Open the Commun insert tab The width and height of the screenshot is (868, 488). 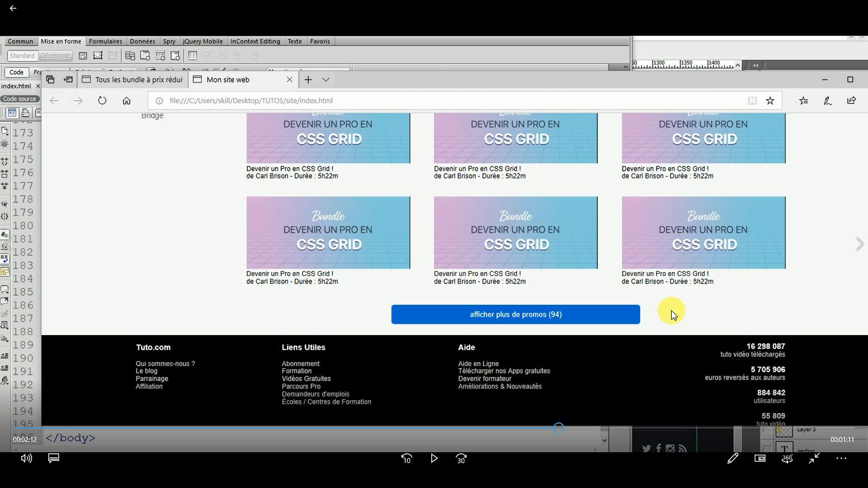click(x=21, y=41)
